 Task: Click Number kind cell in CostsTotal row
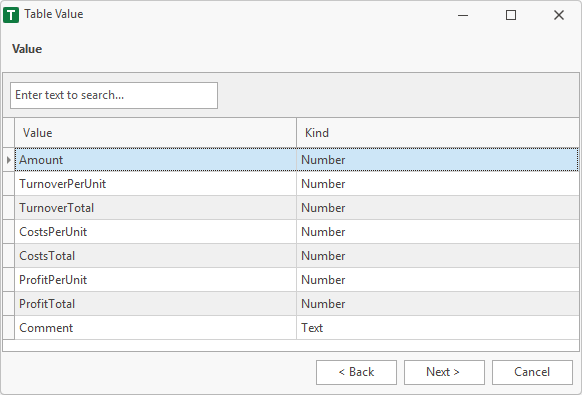[438, 256]
